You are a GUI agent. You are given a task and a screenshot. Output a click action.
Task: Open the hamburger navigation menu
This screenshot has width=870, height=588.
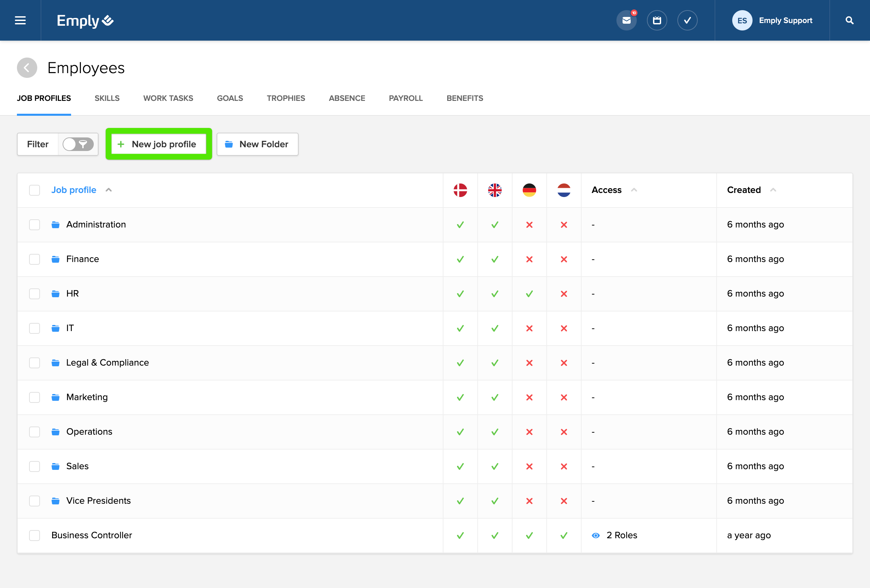[20, 20]
